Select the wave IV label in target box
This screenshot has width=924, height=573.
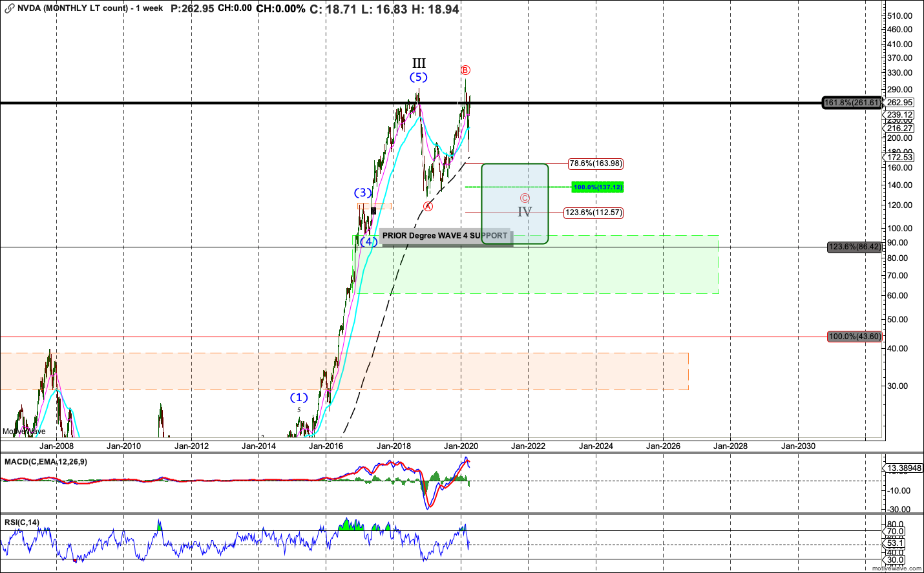tap(525, 211)
